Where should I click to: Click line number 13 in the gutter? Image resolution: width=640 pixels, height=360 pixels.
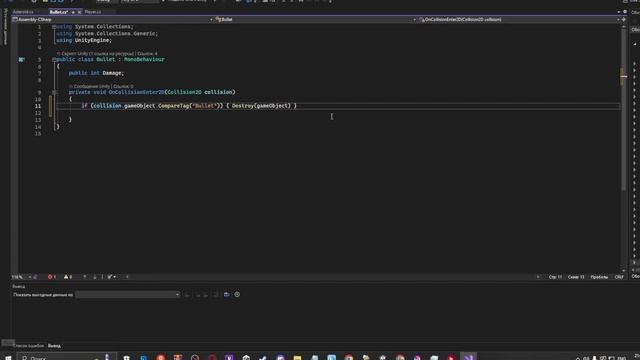[x=38, y=120]
